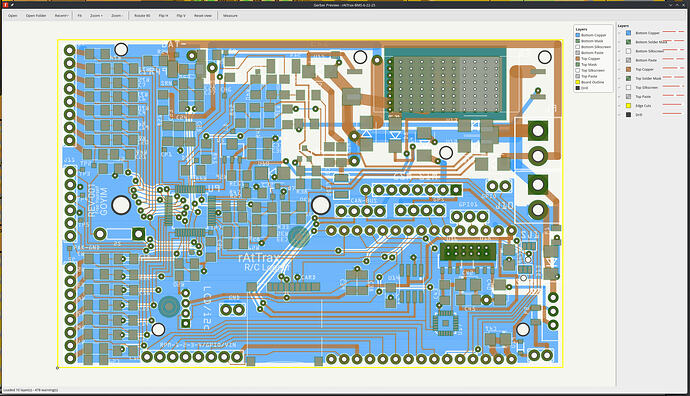
Task: Click yellow Edge Cuts color swatch
Action: coord(628,106)
